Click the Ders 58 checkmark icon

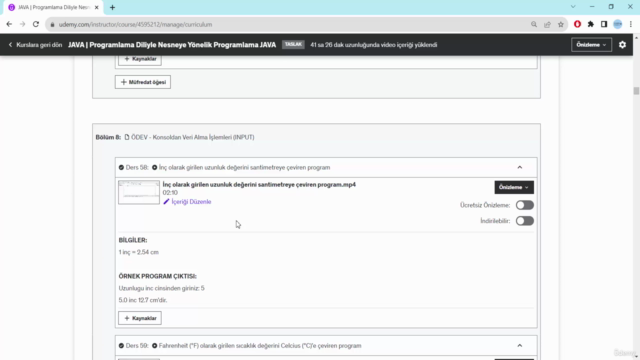click(x=121, y=167)
